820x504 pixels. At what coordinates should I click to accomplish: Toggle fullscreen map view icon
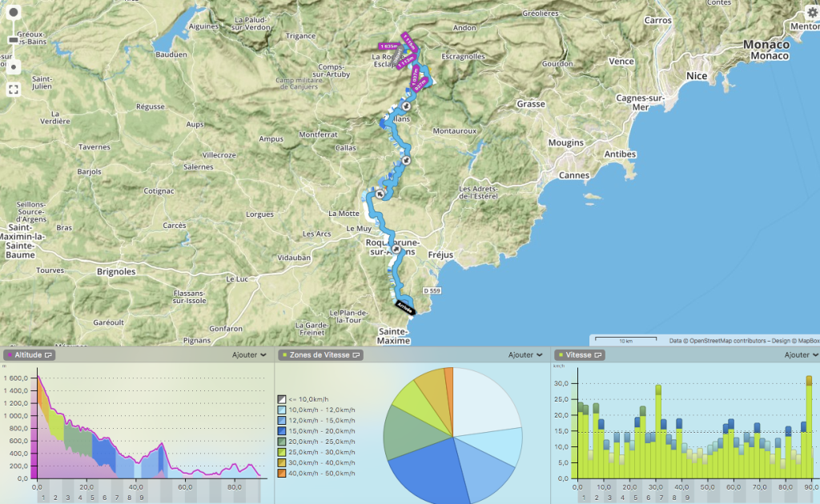[x=13, y=90]
